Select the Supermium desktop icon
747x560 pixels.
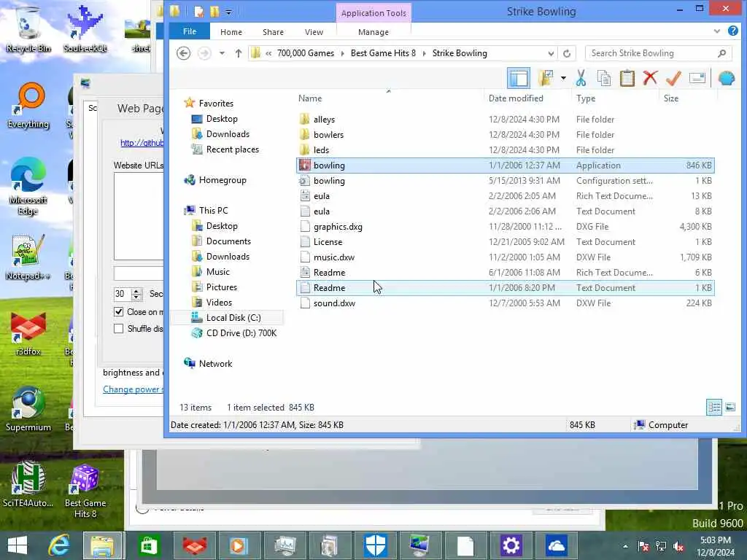pyautogui.click(x=28, y=408)
